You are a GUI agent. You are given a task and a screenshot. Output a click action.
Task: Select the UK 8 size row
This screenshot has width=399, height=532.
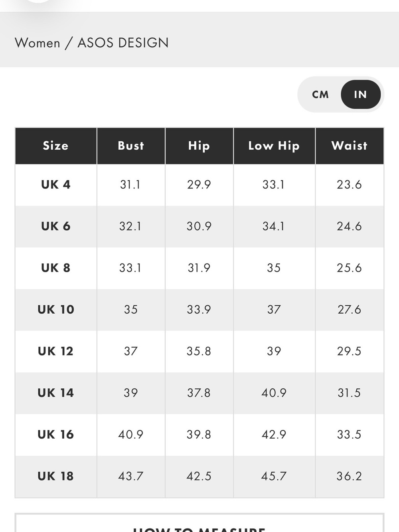click(x=199, y=268)
